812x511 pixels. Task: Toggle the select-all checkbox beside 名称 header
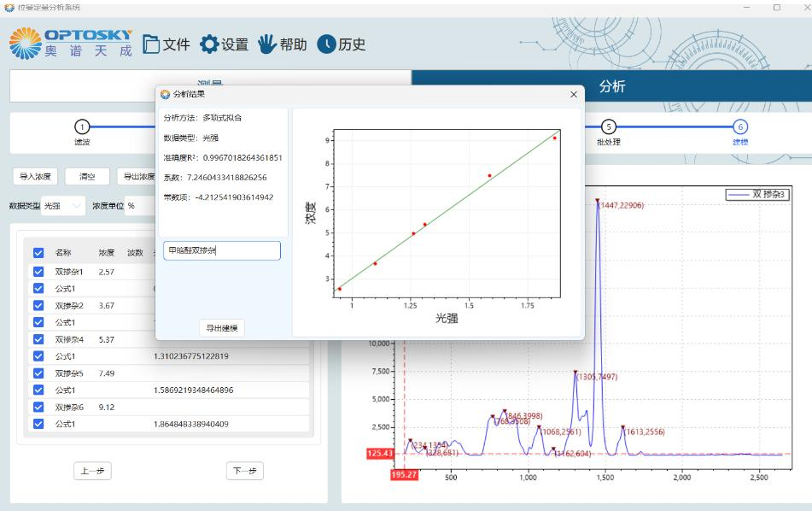[38, 253]
